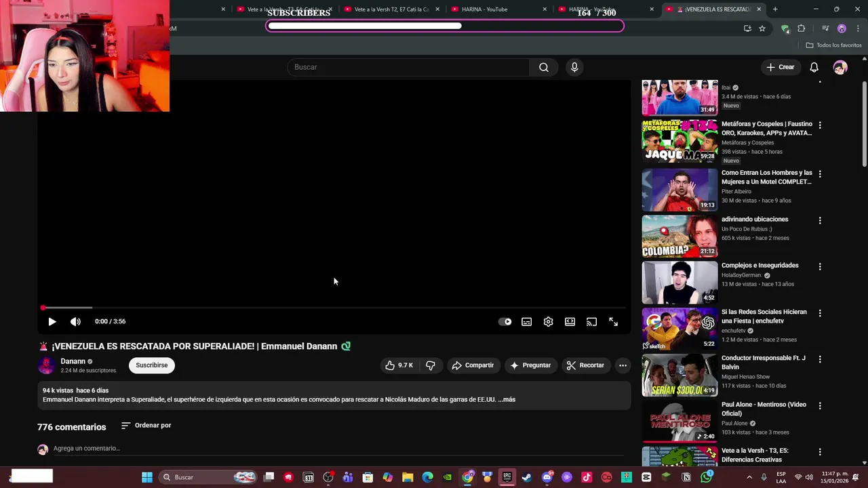The image size is (868, 488).
Task: Open WhatsApp from the taskbar
Action: click(x=706, y=477)
